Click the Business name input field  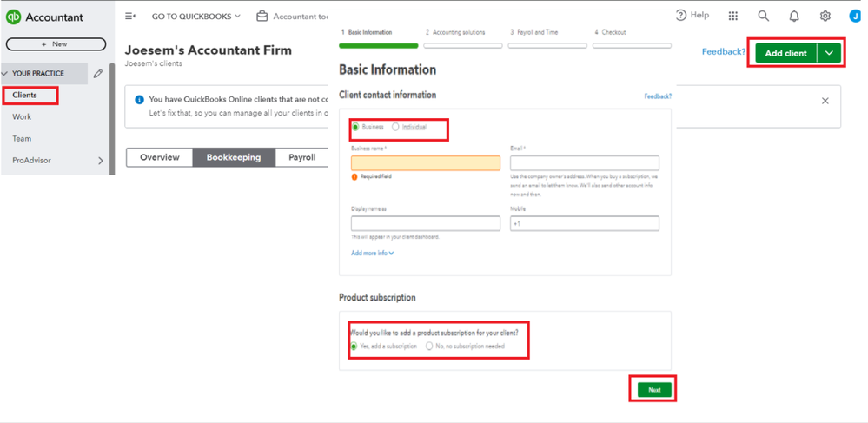coord(426,163)
